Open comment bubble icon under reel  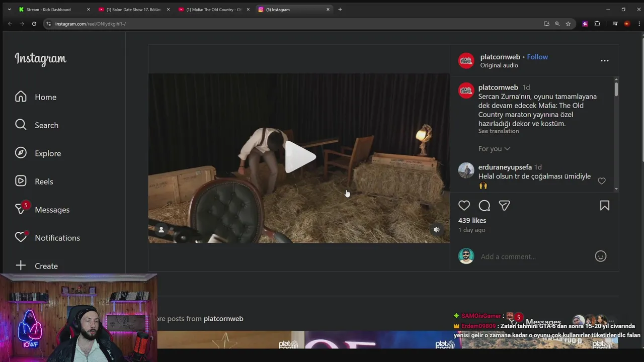(x=485, y=205)
